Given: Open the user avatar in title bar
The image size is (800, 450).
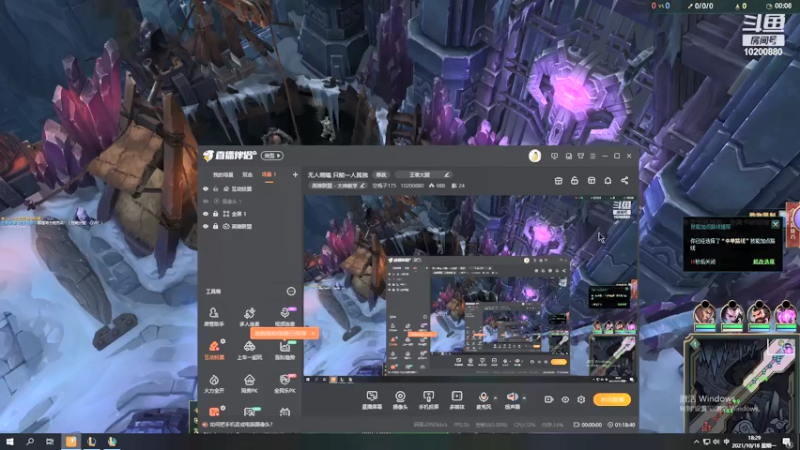Looking at the screenshot, I should (535, 156).
